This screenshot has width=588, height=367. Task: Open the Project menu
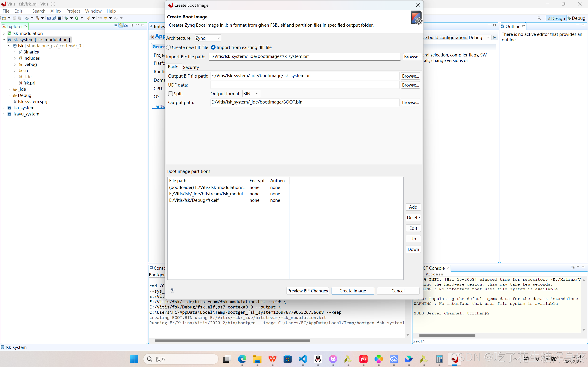(73, 11)
